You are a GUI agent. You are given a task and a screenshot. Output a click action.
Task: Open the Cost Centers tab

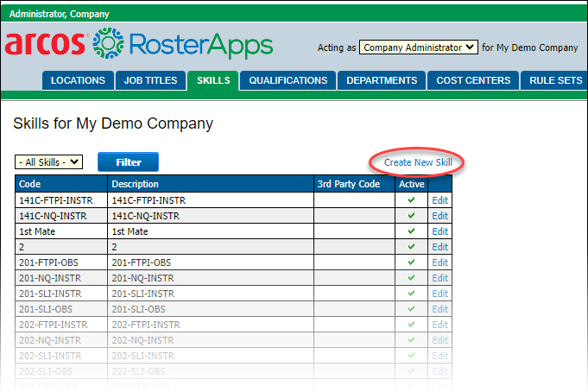point(473,80)
